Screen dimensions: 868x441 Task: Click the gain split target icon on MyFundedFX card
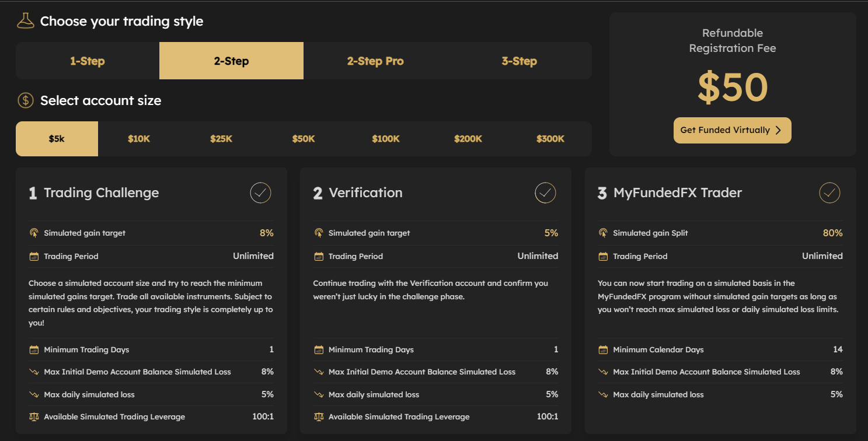point(603,232)
